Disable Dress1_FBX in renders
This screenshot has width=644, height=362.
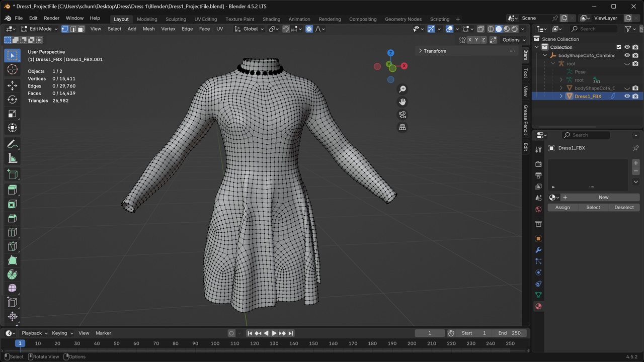pyautogui.click(x=635, y=96)
